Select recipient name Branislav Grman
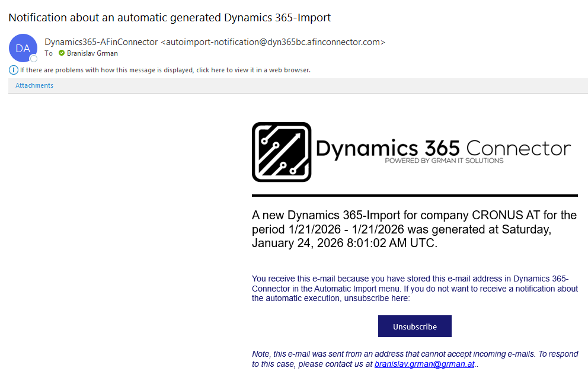 [92, 53]
